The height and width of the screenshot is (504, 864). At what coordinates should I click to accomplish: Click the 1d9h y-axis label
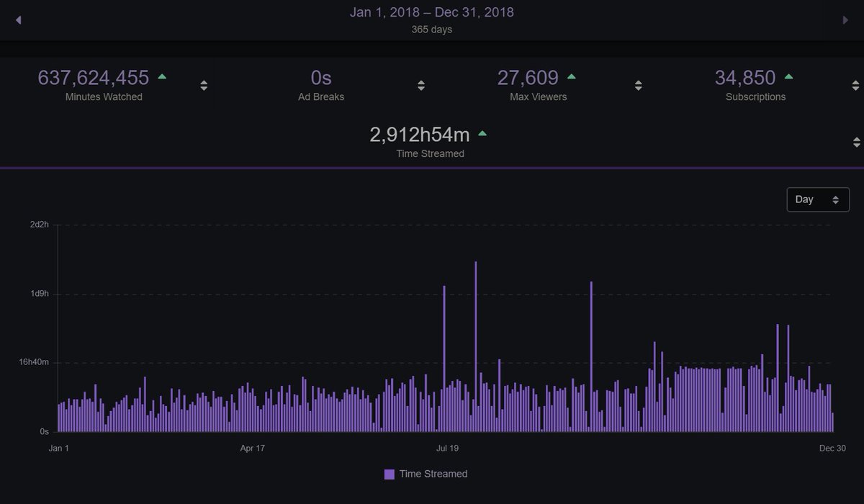[x=40, y=294]
